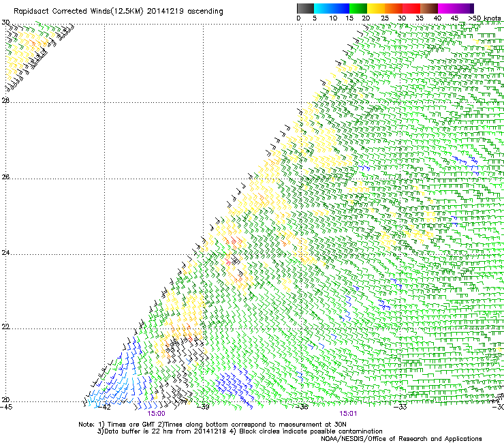This screenshot has width=504, height=443.
Task: Click the purple 15:01 time label
Action: coord(348,414)
